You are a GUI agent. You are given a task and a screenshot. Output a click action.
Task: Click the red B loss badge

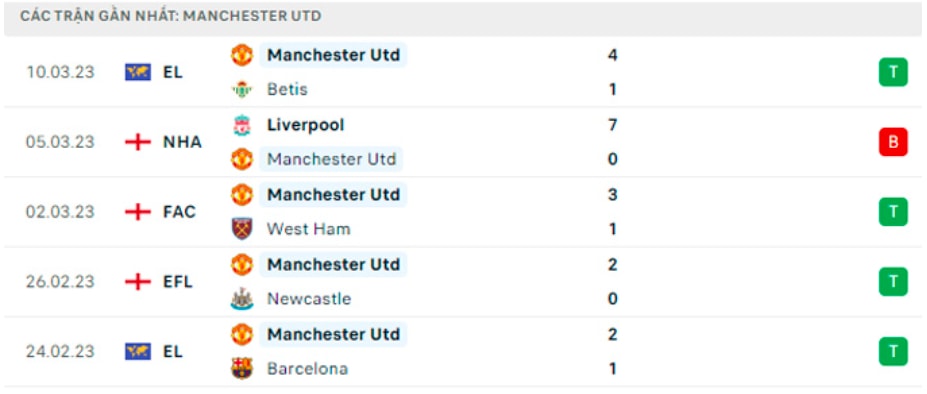point(893,142)
